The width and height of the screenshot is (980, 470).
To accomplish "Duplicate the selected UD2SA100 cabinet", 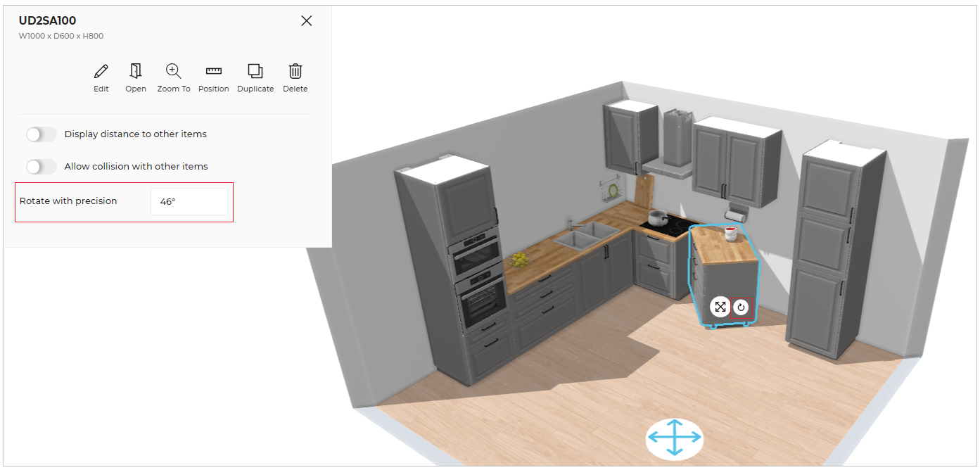I will [255, 72].
